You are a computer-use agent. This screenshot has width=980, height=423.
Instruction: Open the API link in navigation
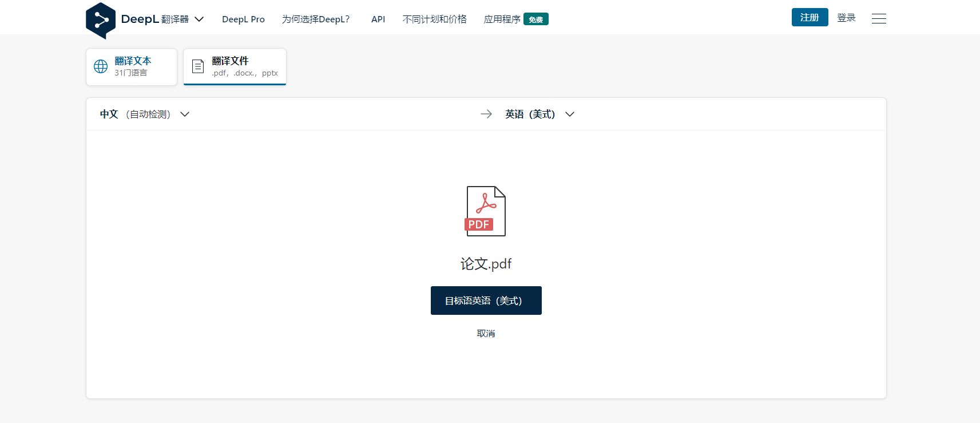(378, 19)
